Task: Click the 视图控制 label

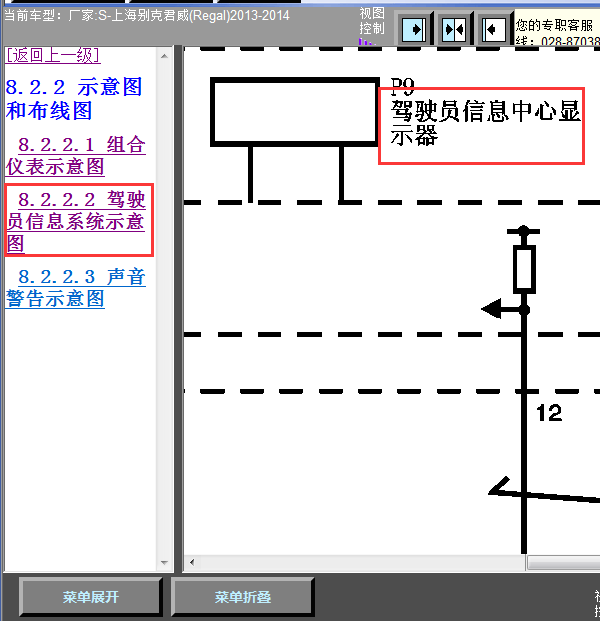Action: coord(372,21)
